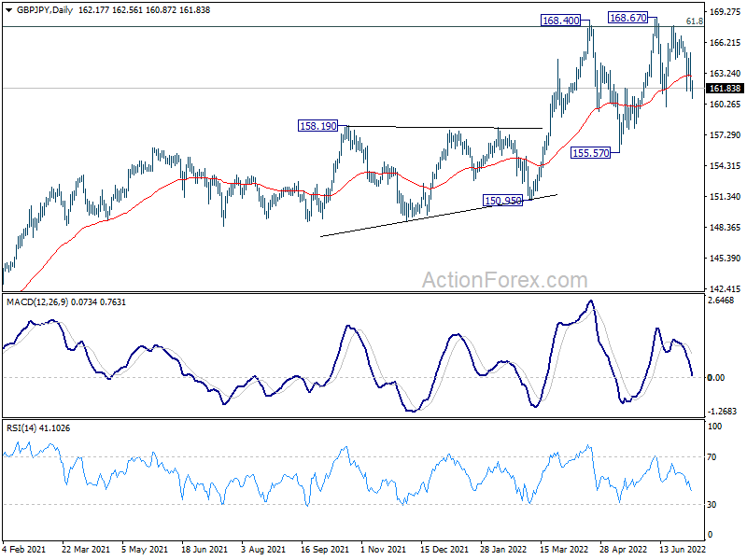This screenshot has width=747, height=560.
Task: Click the MACD zero line value 0.00
Action: pos(716,378)
